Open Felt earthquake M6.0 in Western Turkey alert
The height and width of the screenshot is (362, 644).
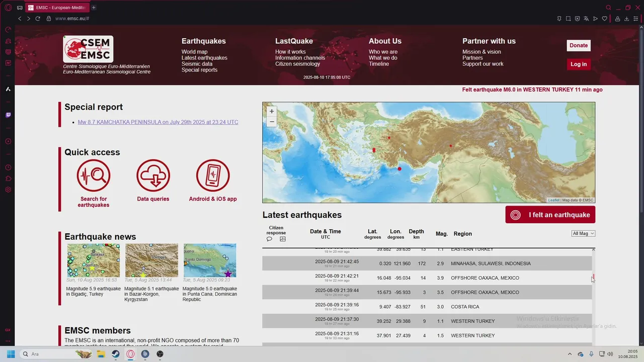click(532, 89)
